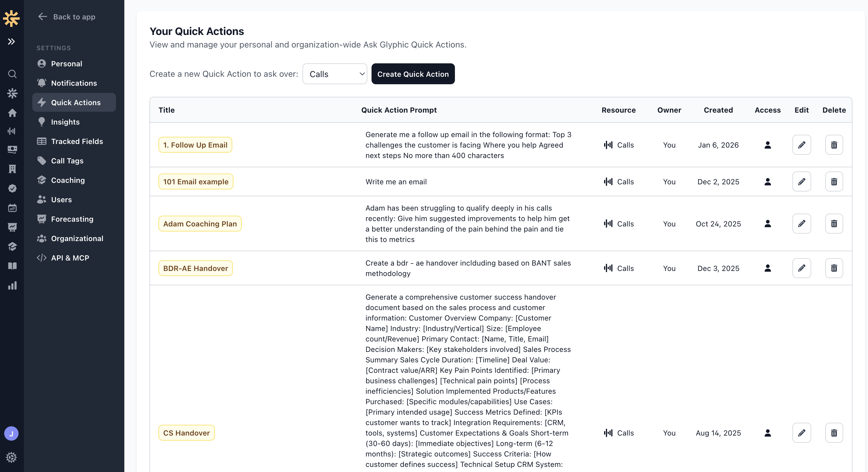This screenshot has width=868, height=472.
Task: Click the Resource column header
Action: pos(619,110)
